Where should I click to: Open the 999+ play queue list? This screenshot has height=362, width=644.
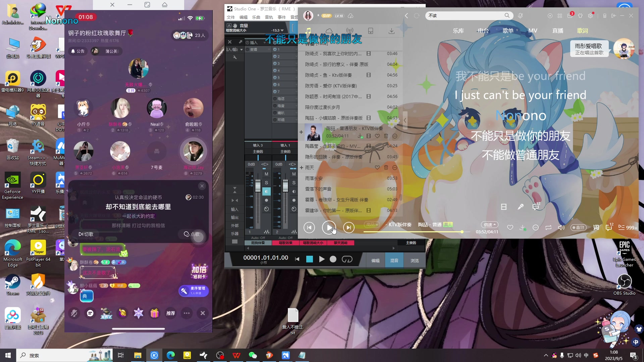pos(627,228)
